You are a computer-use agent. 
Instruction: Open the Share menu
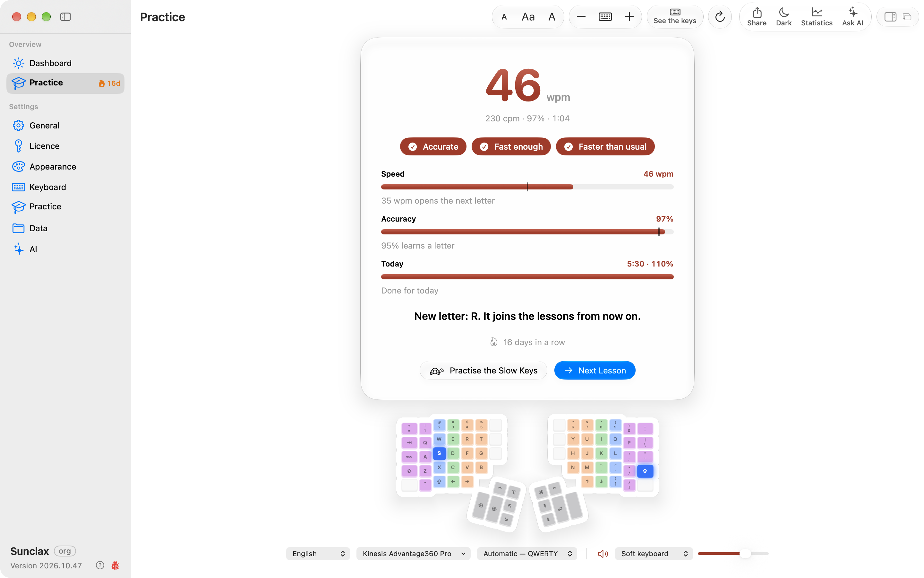757,17
